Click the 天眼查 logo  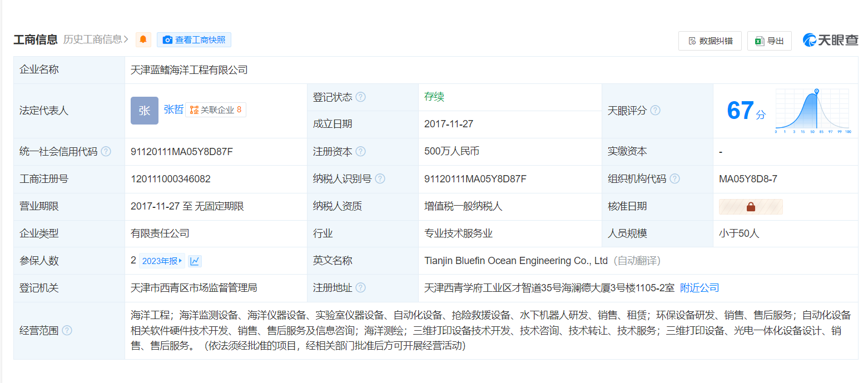click(830, 40)
